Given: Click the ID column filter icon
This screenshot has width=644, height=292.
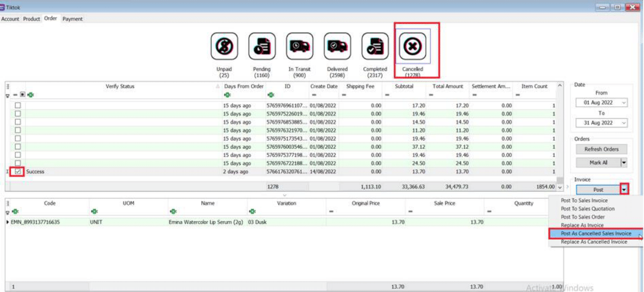Looking at the screenshot, I should tap(270, 95).
